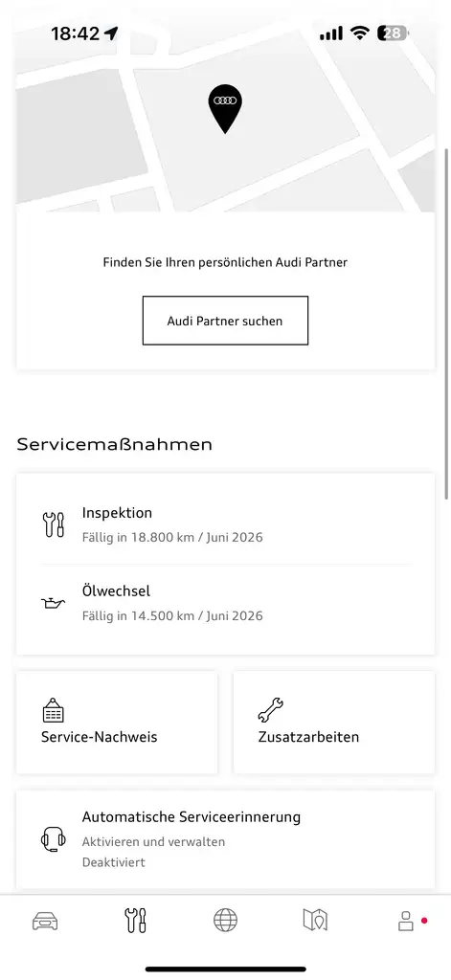Viewport: 451px width, 980px height.
Task: Open the Inspektion due details row
Action: (225, 524)
